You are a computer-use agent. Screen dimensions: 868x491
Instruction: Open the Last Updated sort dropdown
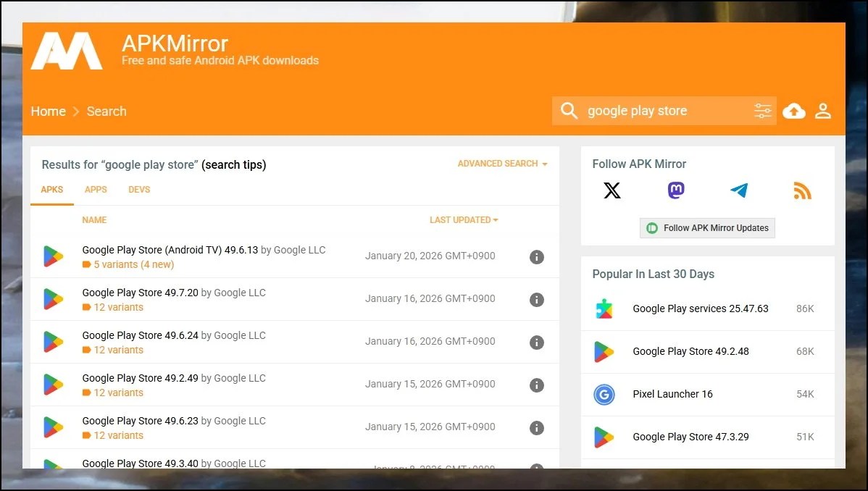[464, 219]
